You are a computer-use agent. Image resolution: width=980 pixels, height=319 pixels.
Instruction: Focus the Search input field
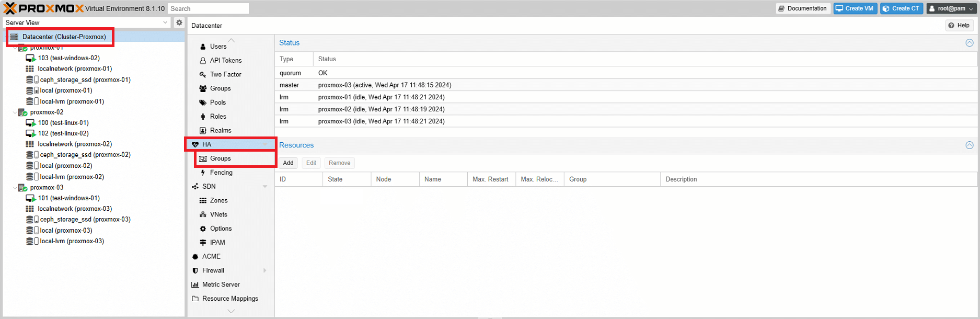[x=208, y=8]
